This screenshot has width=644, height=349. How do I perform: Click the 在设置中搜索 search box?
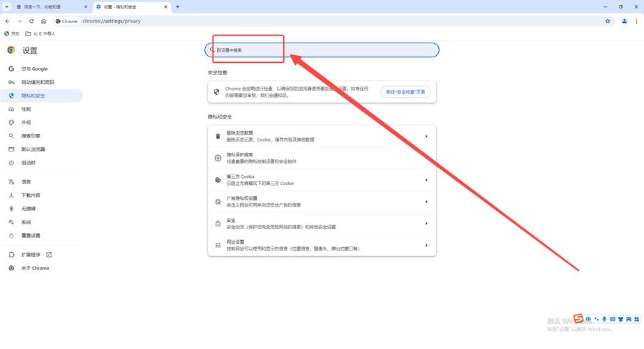322,50
